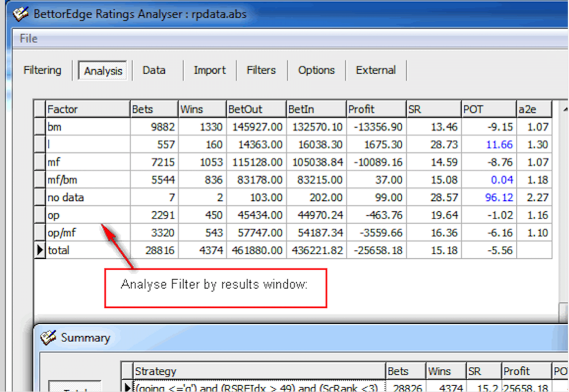Switch to the Filtering tab
The width and height of the screenshot is (569, 392).
(x=42, y=70)
